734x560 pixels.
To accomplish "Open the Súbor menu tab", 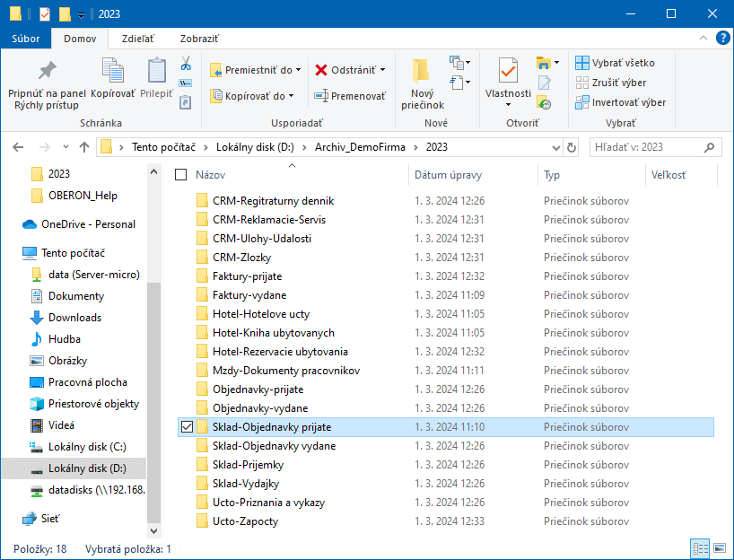I will tap(25, 39).
